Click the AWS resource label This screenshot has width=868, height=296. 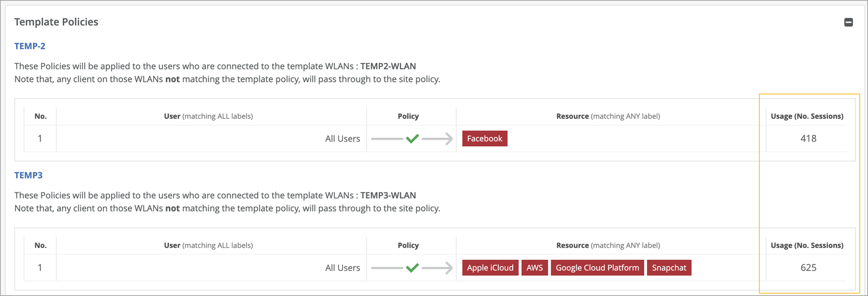click(x=534, y=268)
